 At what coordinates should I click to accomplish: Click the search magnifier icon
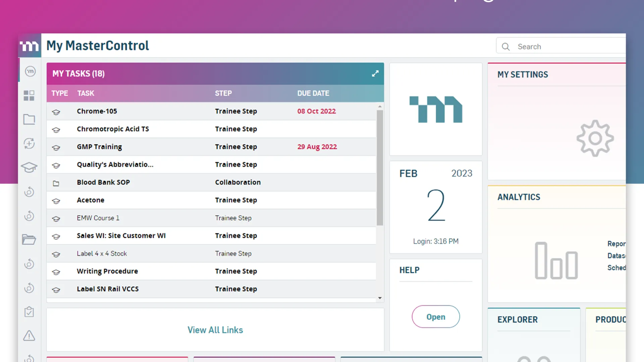[x=506, y=47]
